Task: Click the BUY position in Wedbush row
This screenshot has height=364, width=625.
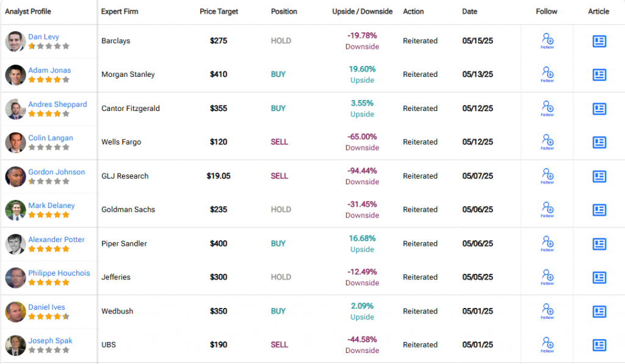Action: pyautogui.click(x=278, y=312)
